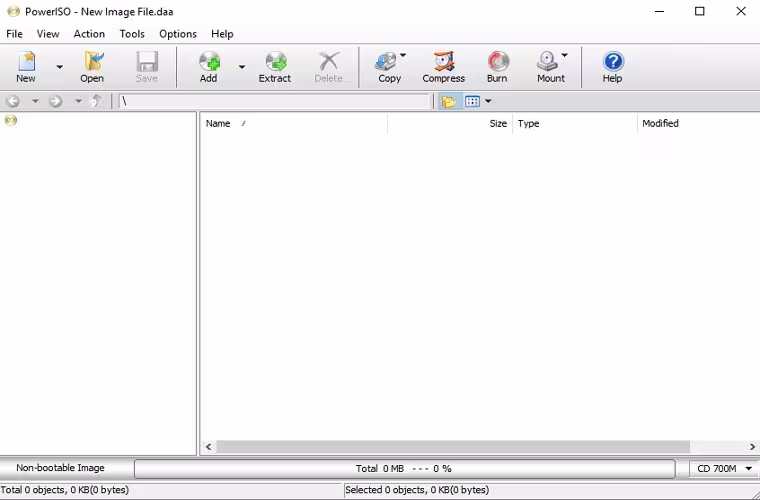Click the New image toolbar icon

[x=26, y=66]
